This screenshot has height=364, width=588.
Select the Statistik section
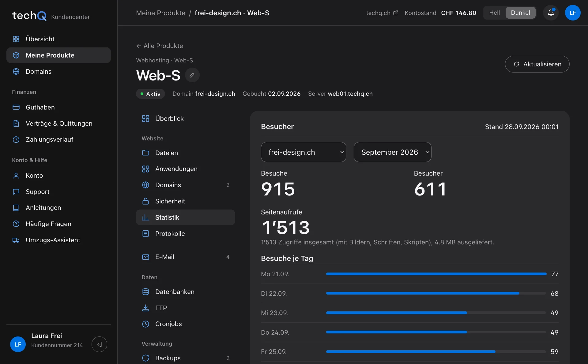(x=185, y=217)
